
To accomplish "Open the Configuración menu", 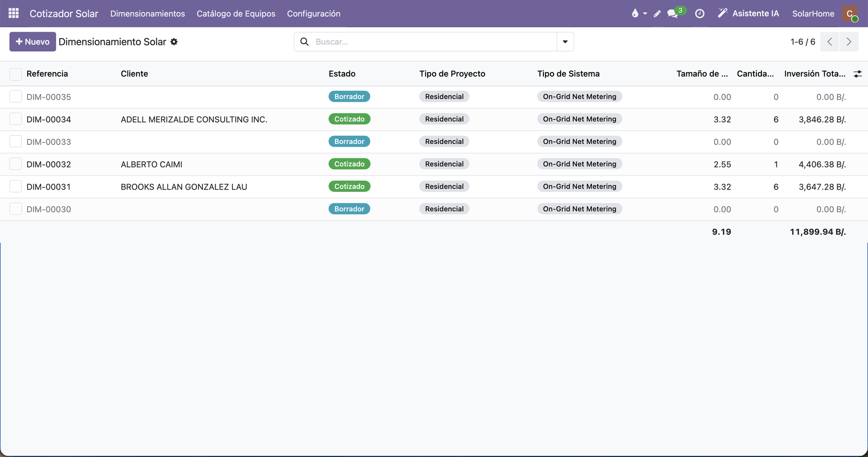I will [x=314, y=14].
